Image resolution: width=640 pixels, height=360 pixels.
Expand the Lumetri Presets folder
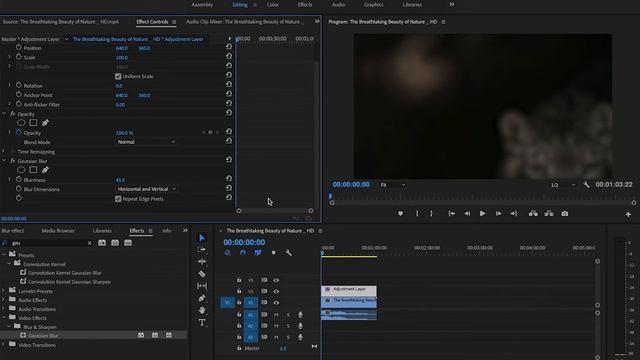(x=4, y=291)
